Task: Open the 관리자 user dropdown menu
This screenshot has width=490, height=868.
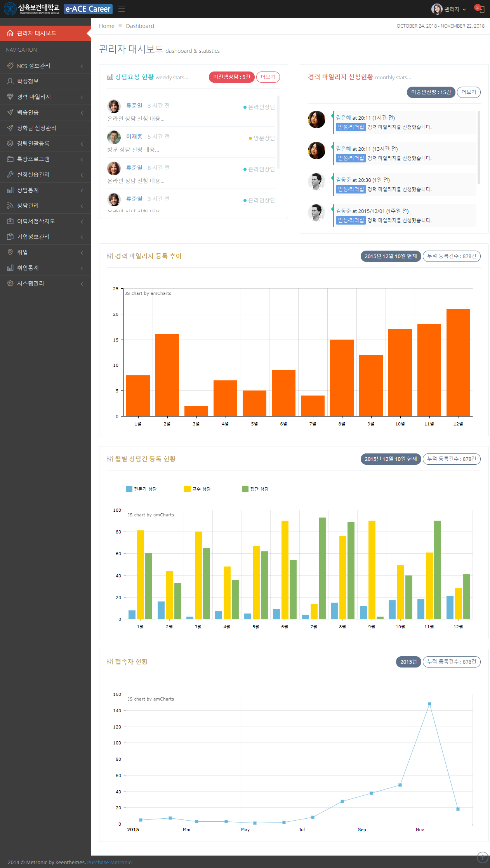Action: [449, 9]
